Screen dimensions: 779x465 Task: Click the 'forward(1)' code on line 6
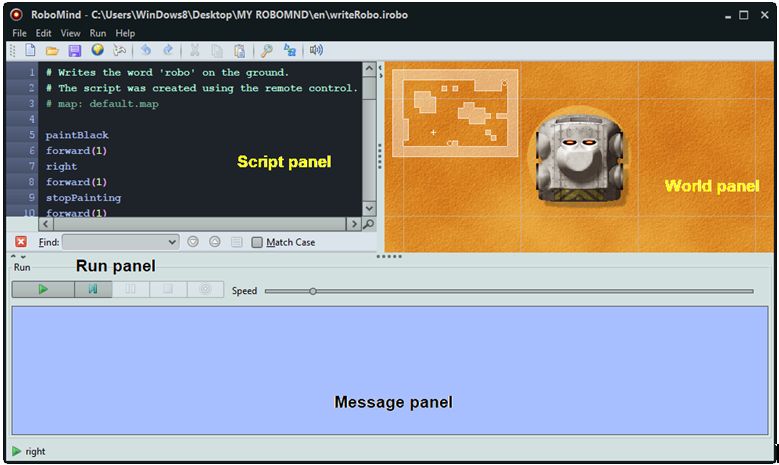click(77, 151)
